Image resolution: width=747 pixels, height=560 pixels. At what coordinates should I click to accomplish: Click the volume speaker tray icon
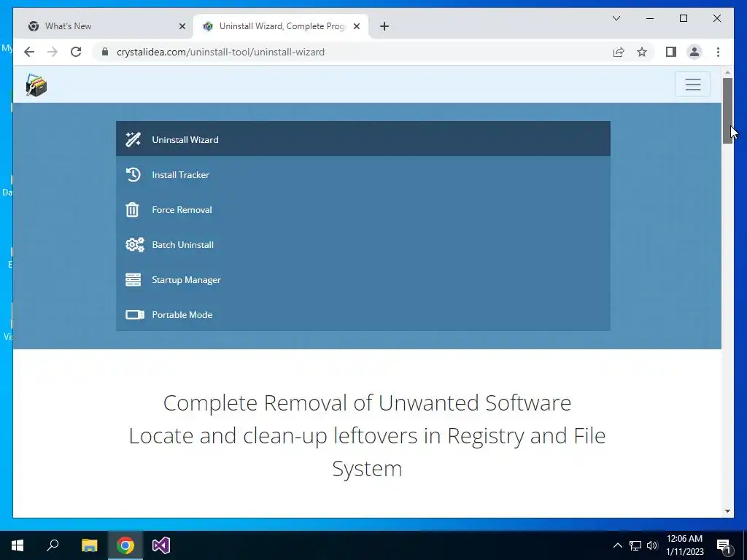point(652,545)
